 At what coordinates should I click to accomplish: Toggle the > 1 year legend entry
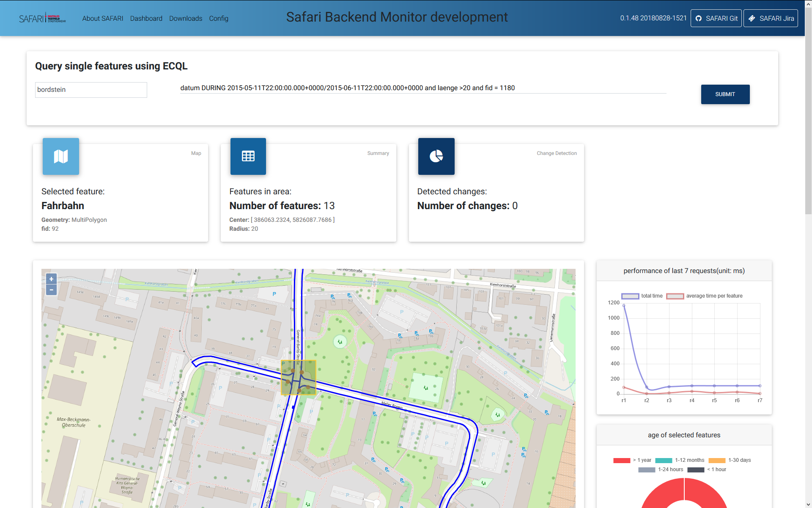[632, 460]
